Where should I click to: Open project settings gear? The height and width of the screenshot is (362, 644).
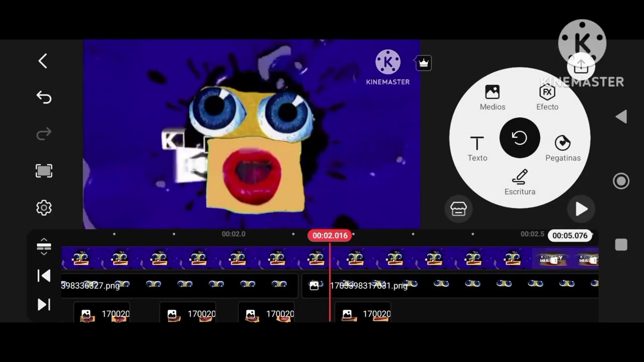coord(44,208)
